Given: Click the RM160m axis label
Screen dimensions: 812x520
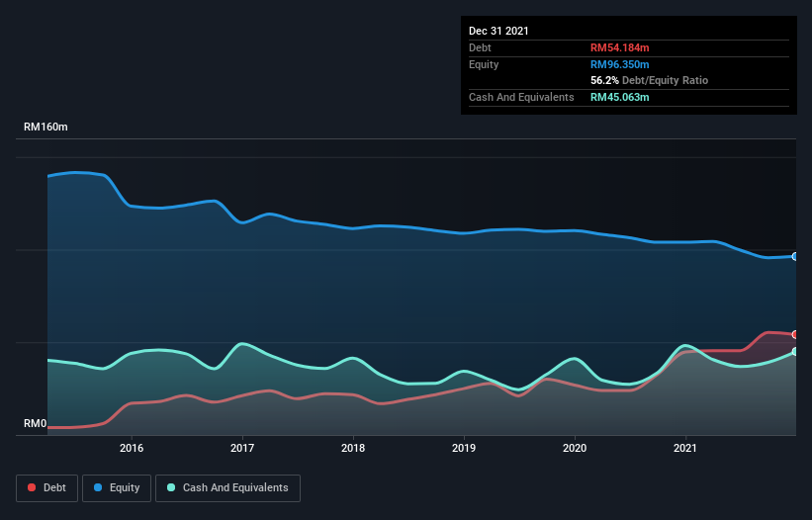Looking at the screenshot, I should [45, 127].
